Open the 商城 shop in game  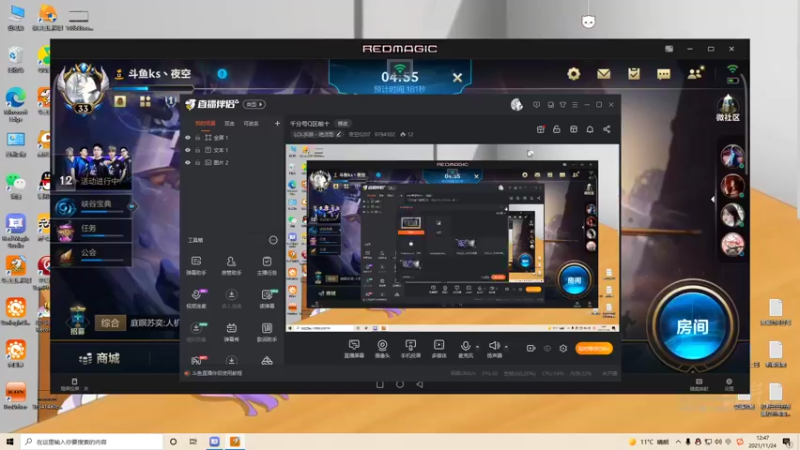100,358
